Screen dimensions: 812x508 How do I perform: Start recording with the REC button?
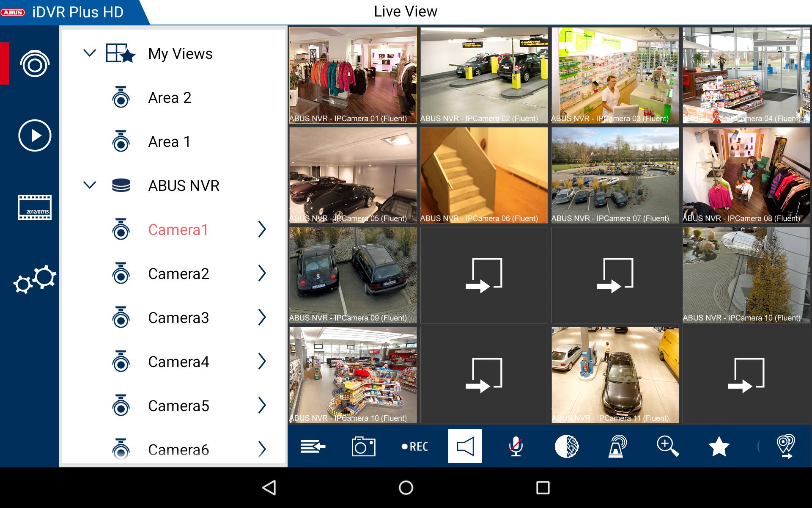click(414, 447)
